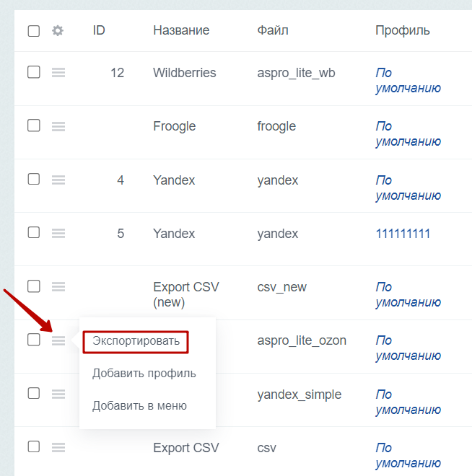Click ID value 5
This screenshot has width=472, height=476.
121,234
